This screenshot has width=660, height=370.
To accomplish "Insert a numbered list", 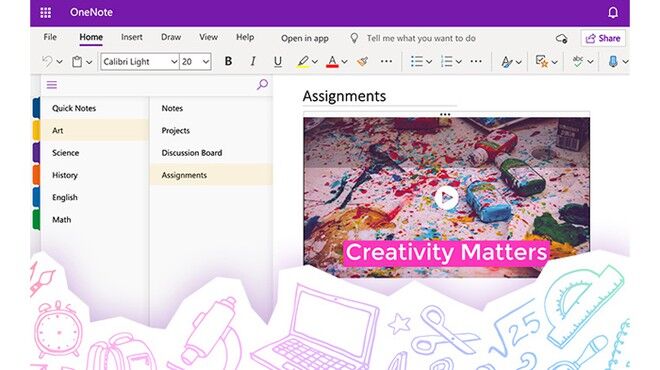I will pyautogui.click(x=447, y=61).
